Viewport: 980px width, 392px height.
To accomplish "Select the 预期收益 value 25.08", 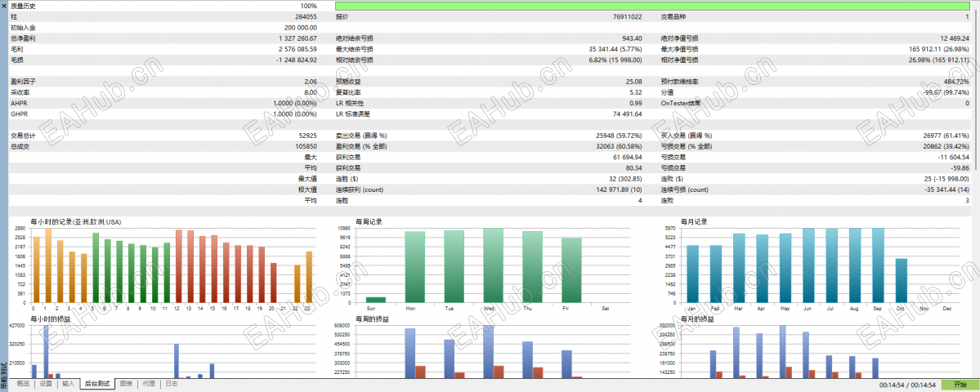I will [x=633, y=82].
